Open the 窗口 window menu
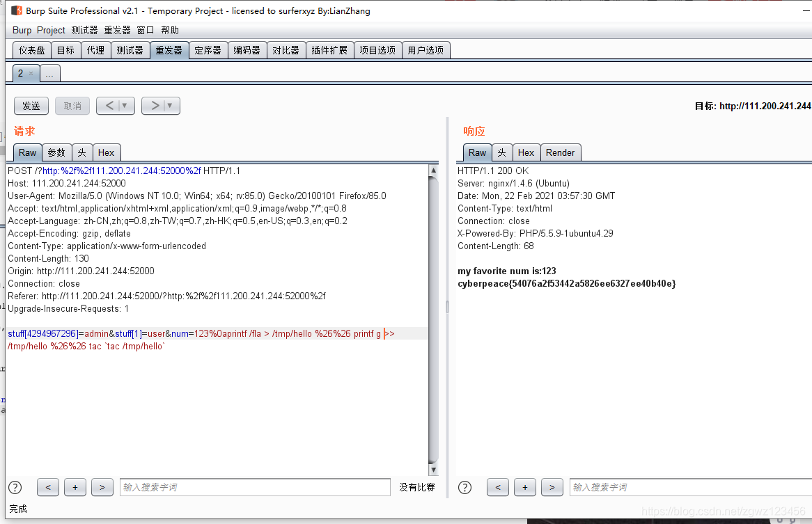Viewport: 812px width, 524px height. coord(145,30)
